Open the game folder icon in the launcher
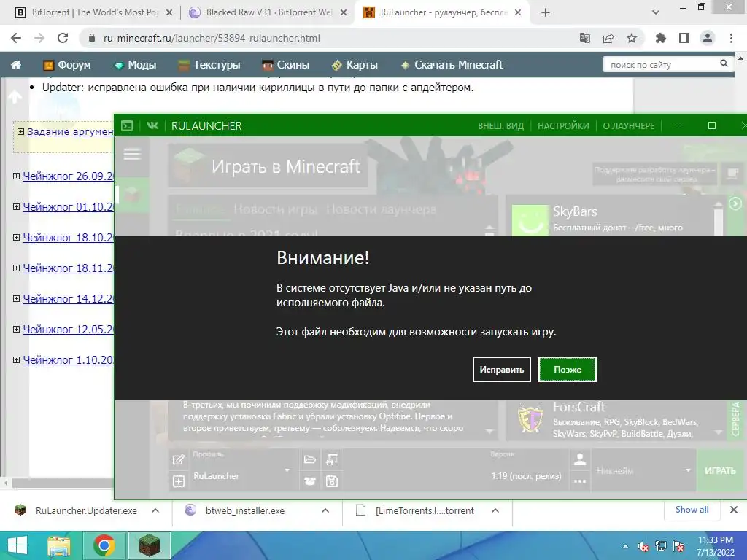This screenshot has height=560, width=747. pyautogui.click(x=309, y=459)
